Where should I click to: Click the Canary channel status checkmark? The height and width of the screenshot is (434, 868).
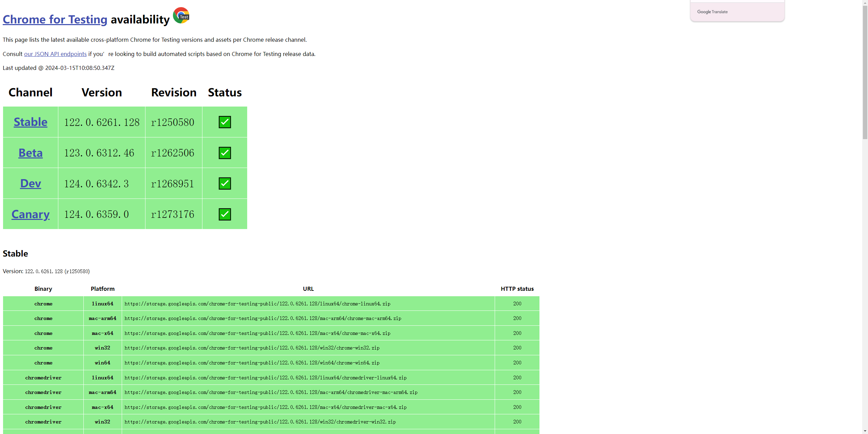tap(224, 214)
